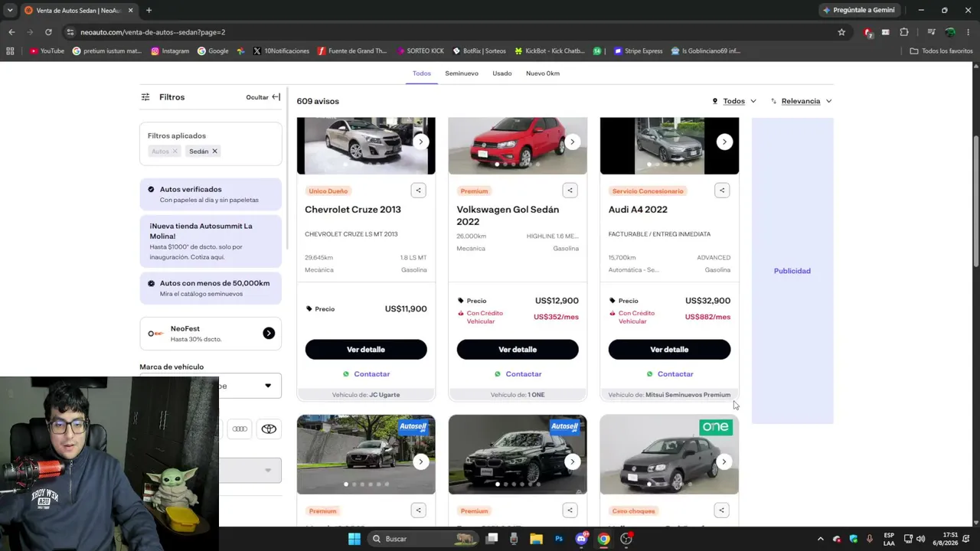
Task: Remove the Sedán applied filter
Action: 214,151
